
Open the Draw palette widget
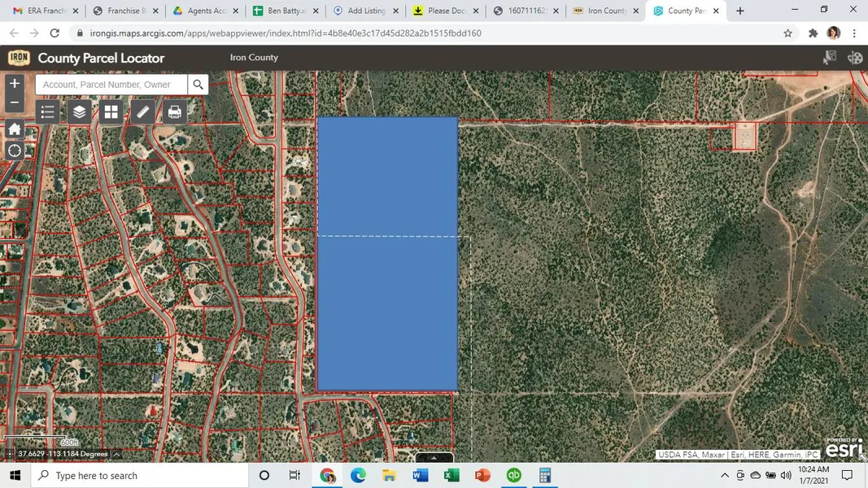point(855,58)
